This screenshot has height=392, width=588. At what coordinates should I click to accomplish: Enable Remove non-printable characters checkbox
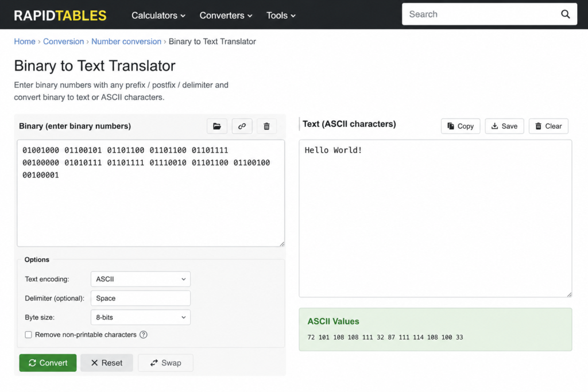29,335
